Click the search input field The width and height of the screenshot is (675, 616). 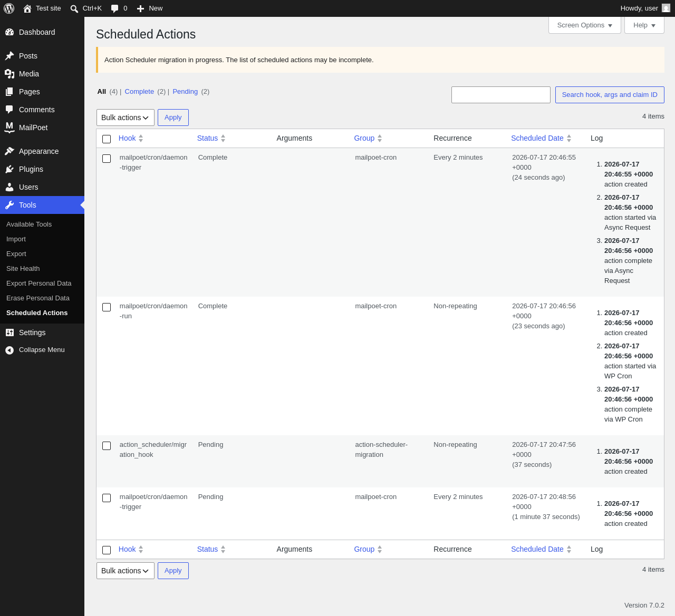tap(501, 95)
